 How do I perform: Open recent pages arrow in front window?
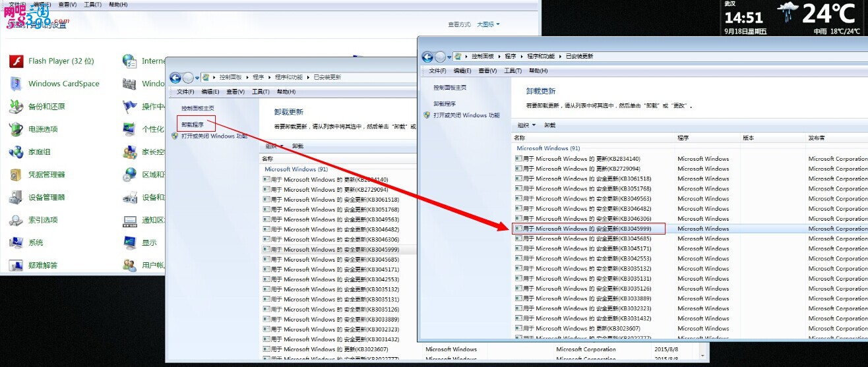pyautogui.click(x=449, y=57)
